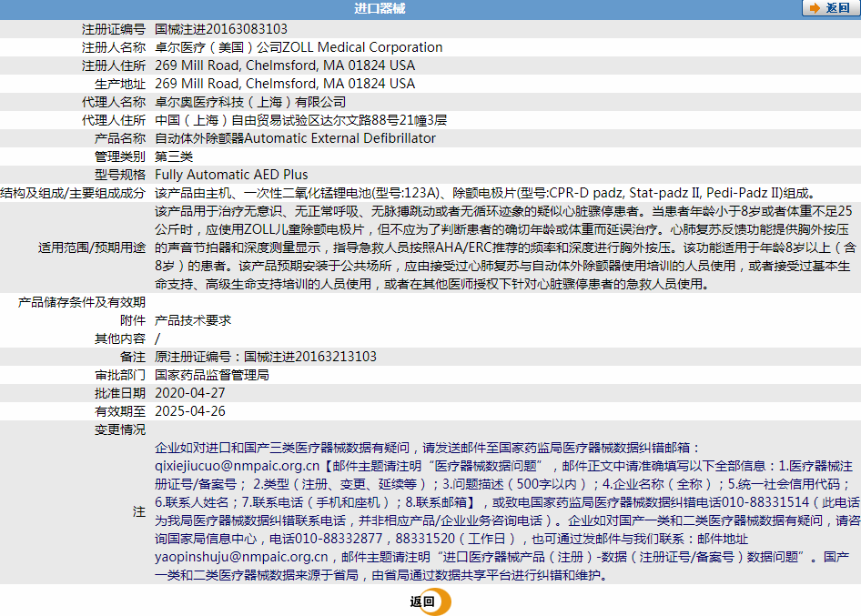861x616 pixels.
Task: Click 结构及组成/主要组成成分 label
Action: tap(73, 193)
